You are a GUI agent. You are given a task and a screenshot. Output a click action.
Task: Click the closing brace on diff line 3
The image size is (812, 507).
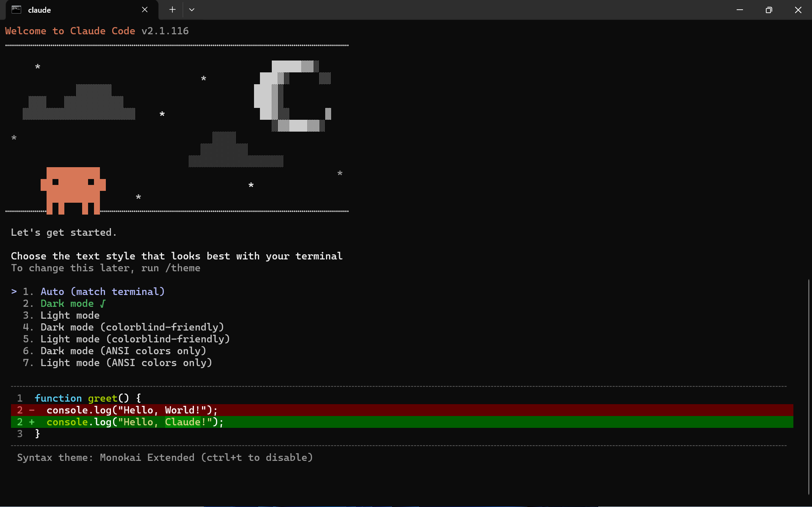(x=37, y=434)
